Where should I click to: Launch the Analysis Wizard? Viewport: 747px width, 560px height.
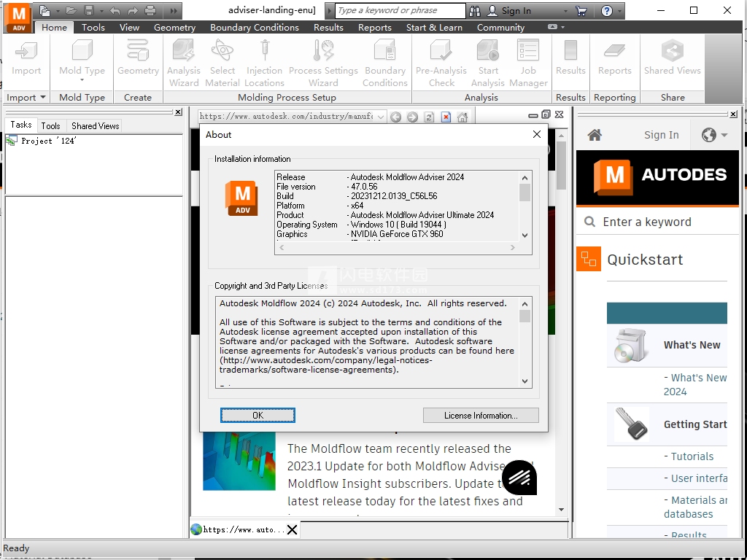[183, 63]
